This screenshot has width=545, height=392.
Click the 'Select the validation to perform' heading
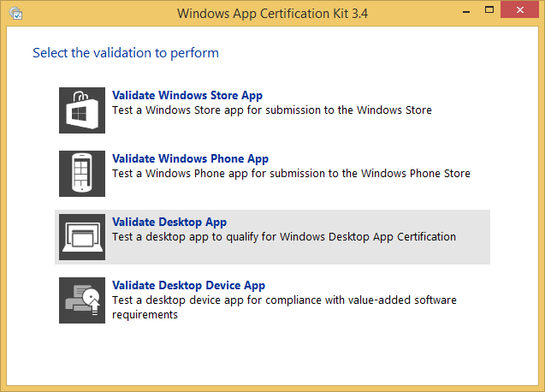(126, 53)
